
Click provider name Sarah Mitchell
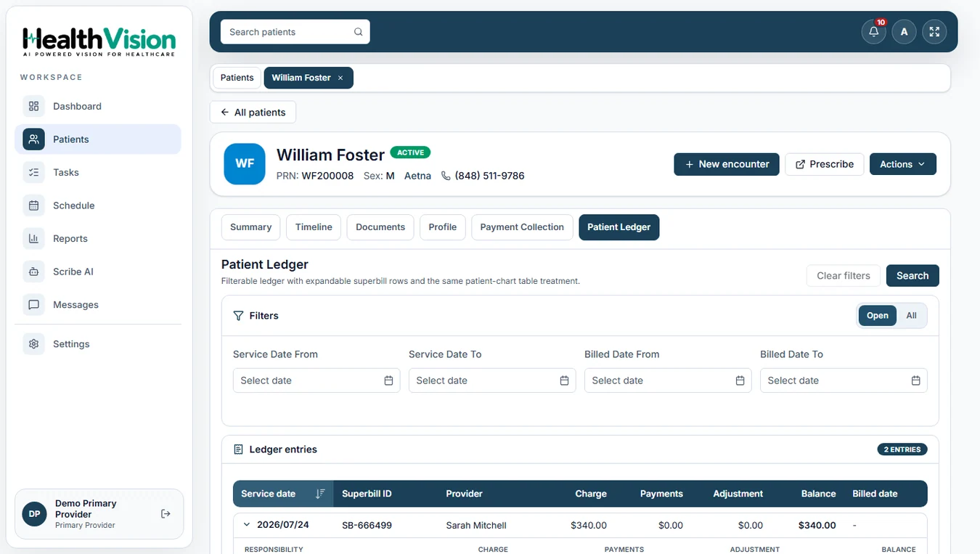[476, 525]
